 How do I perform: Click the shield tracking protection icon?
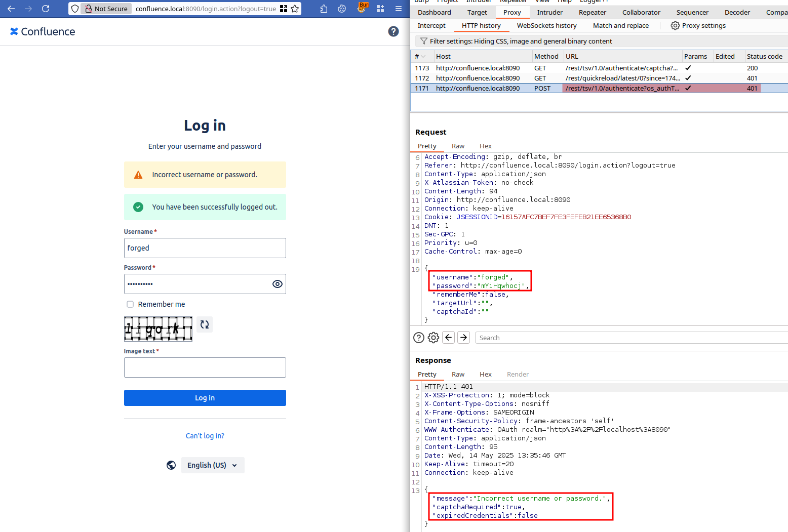tap(75, 9)
